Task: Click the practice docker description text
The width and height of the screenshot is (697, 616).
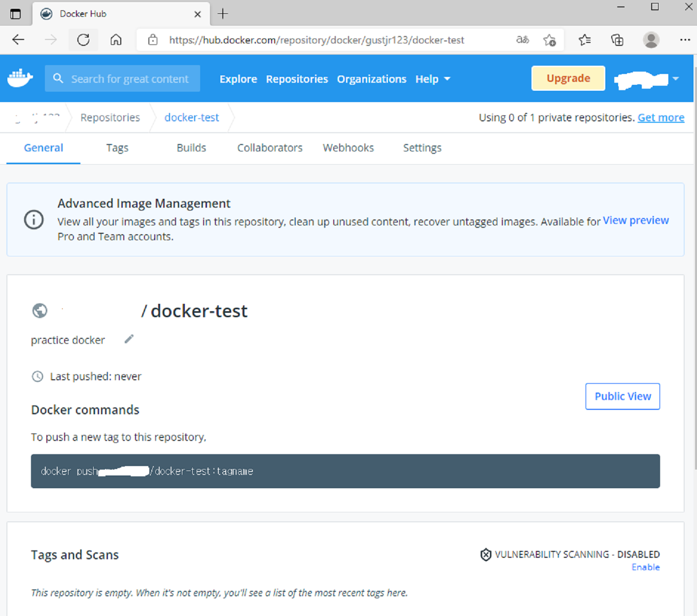Action: (68, 340)
